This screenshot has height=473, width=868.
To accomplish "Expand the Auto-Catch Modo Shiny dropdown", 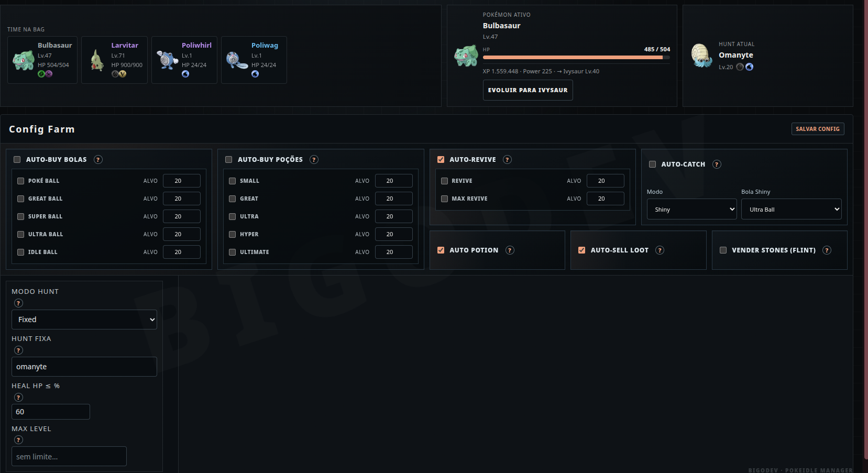I will [x=691, y=209].
